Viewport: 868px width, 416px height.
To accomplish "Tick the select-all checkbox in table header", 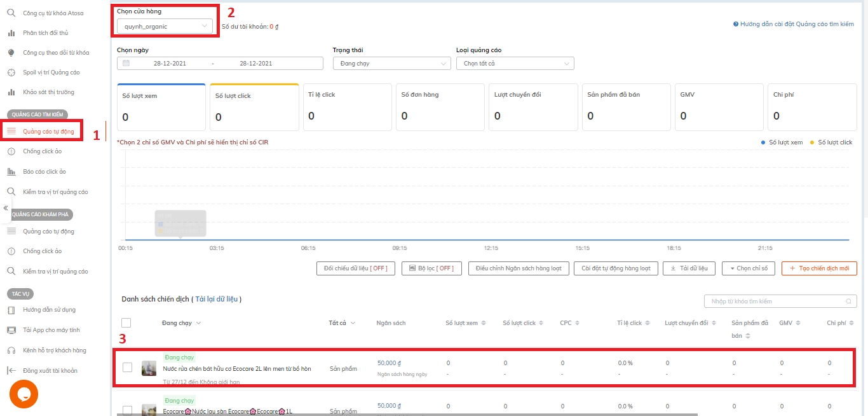I will tap(126, 323).
